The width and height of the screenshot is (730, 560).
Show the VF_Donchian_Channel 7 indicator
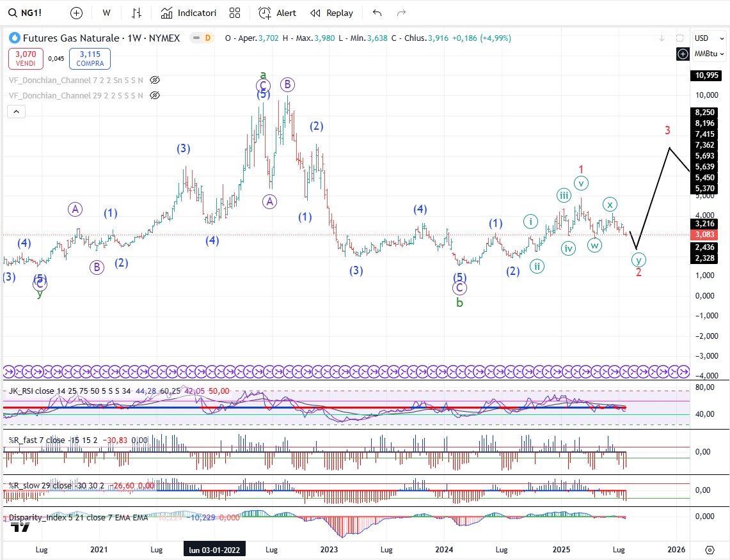click(x=154, y=80)
